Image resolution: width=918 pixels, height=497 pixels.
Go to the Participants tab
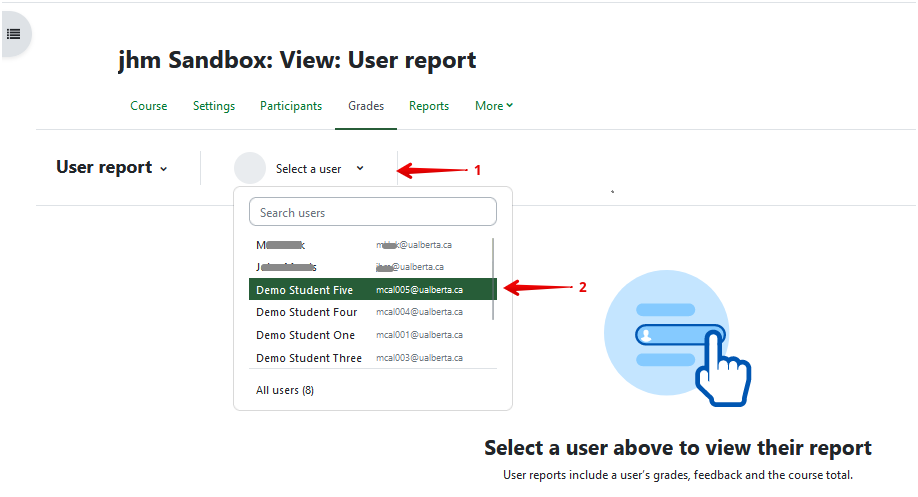tap(291, 106)
